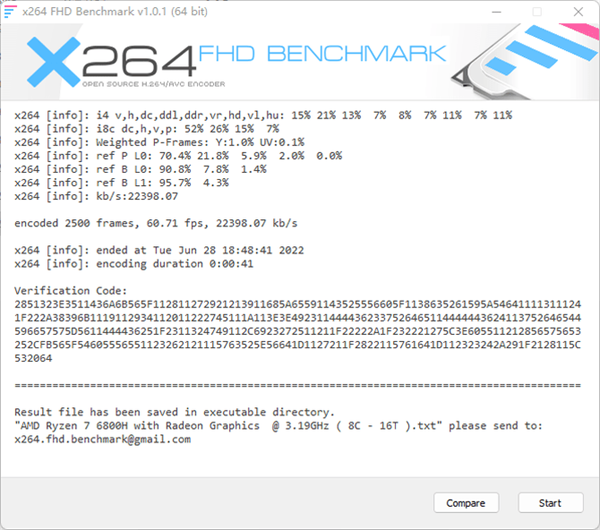
Task: Open the Compare results button
Action: (466, 502)
